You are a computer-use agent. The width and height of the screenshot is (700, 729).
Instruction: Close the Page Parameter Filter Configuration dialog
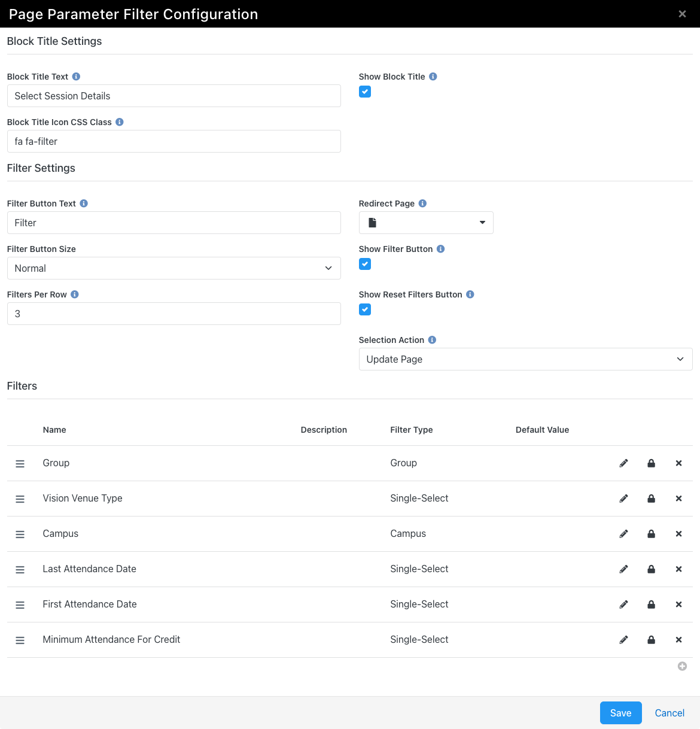coord(682,14)
